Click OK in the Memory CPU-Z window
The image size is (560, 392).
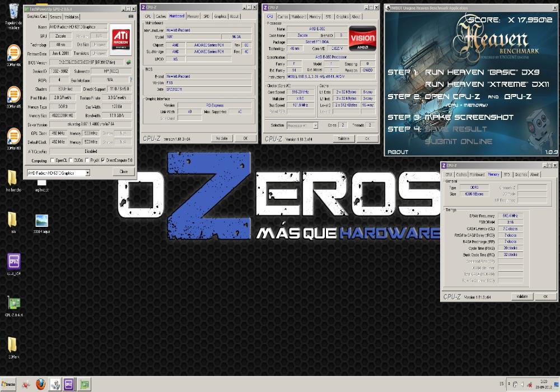point(545,296)
